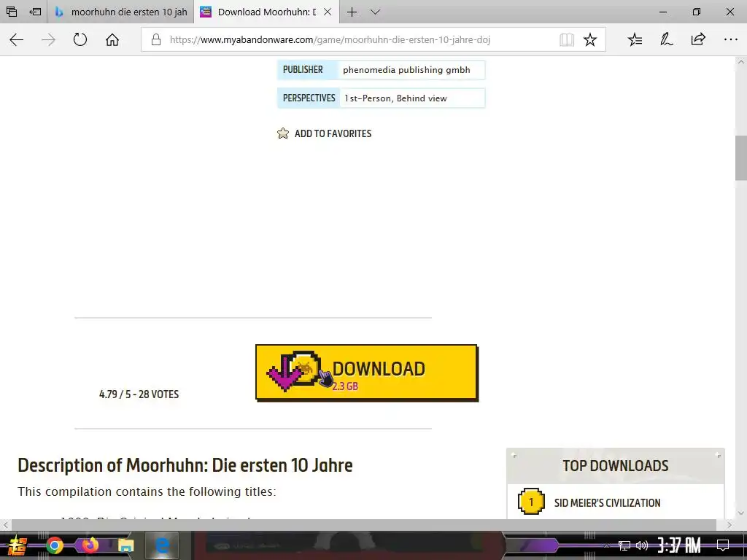This screenshot has height=560, width=747.
Task: Click the ADD TO FAVORITES text
Action: [333, 134]
